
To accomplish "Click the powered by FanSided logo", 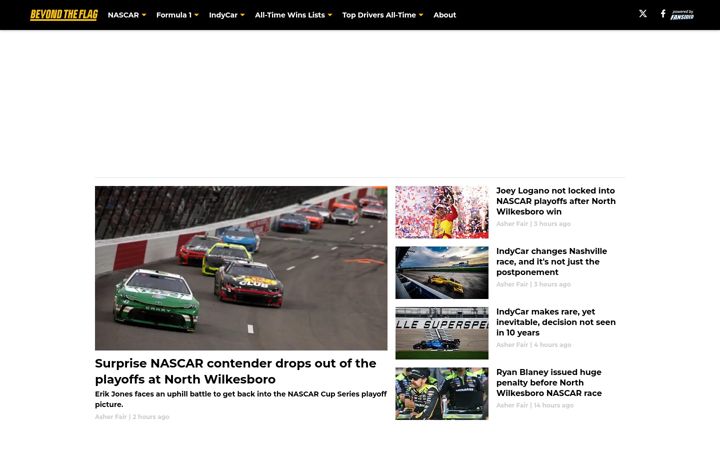I will [682, 15].
